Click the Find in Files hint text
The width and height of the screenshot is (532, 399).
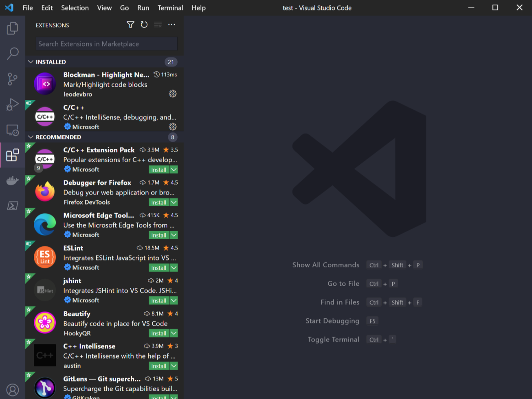pyautogui.click(x=340, y=302)
